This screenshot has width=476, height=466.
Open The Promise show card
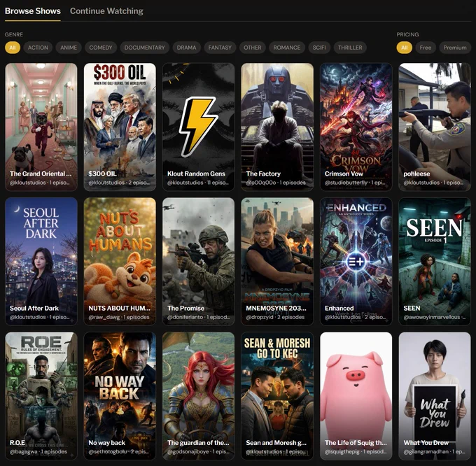(x=198, y=262)
